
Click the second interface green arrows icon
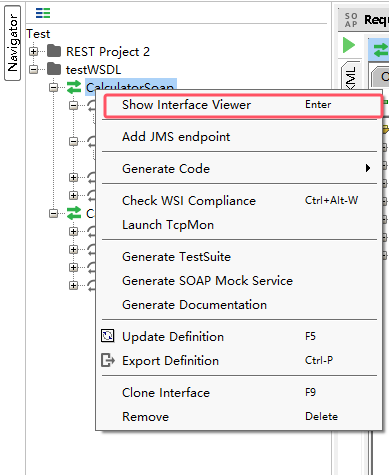[x=74, y=213]
